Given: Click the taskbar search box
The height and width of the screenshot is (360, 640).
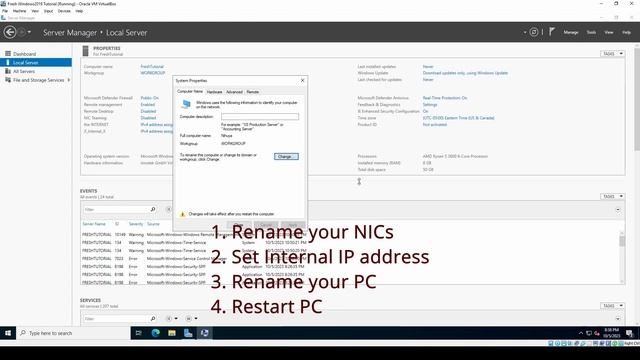Looking at the screenshot, I should click(x=73, y=333).
